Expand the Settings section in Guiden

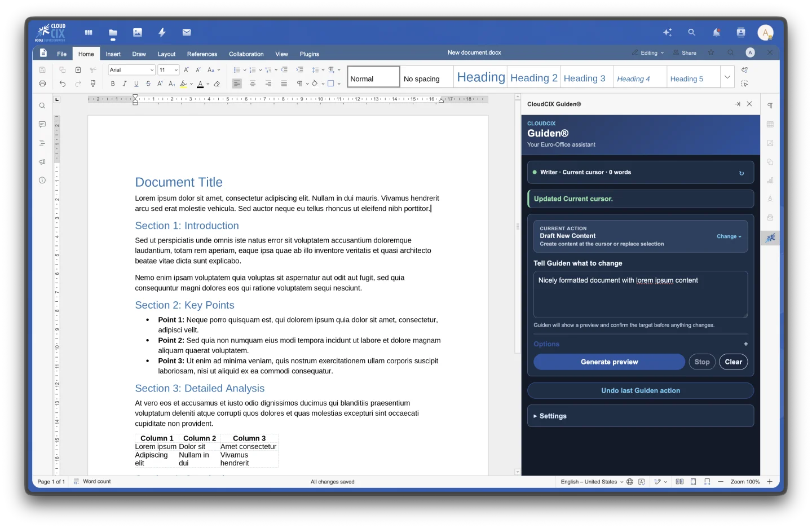coord(641,416)
